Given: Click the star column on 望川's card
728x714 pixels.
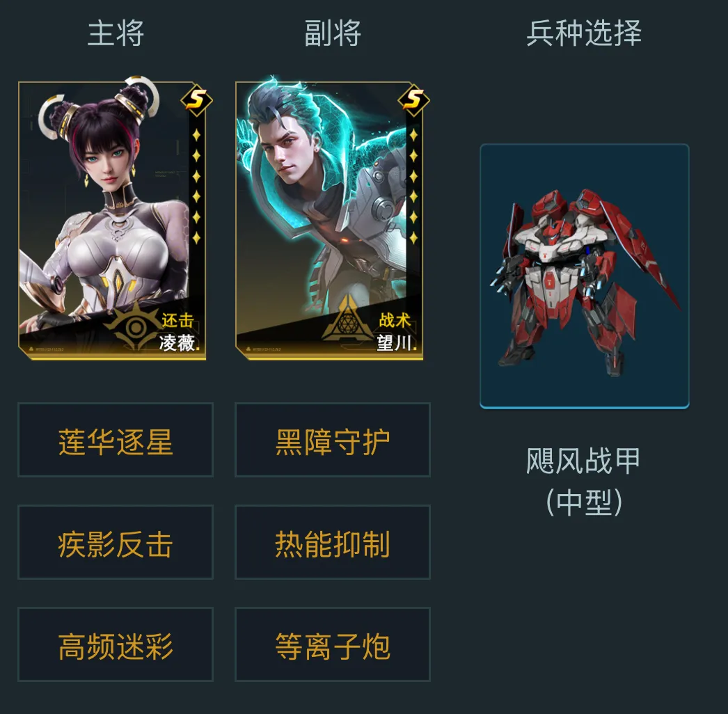Looking at the screenshot, I should pyautogui.click(x=413, y=187).
